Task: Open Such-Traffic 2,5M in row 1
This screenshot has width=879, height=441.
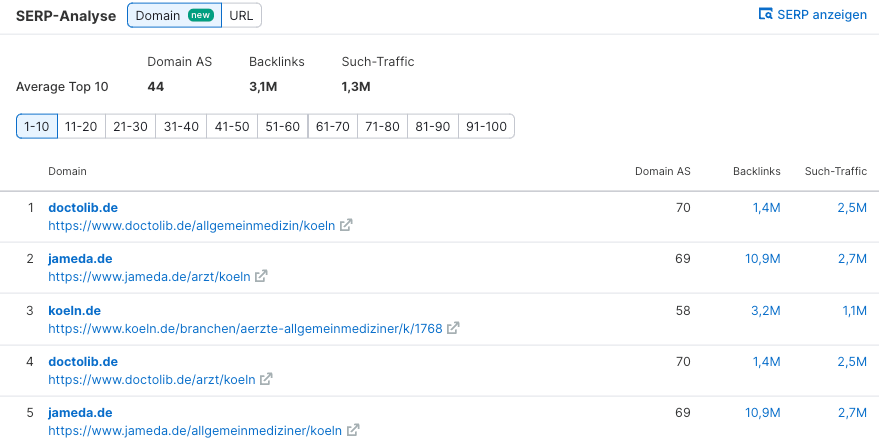Action: [x=852, y=207]
